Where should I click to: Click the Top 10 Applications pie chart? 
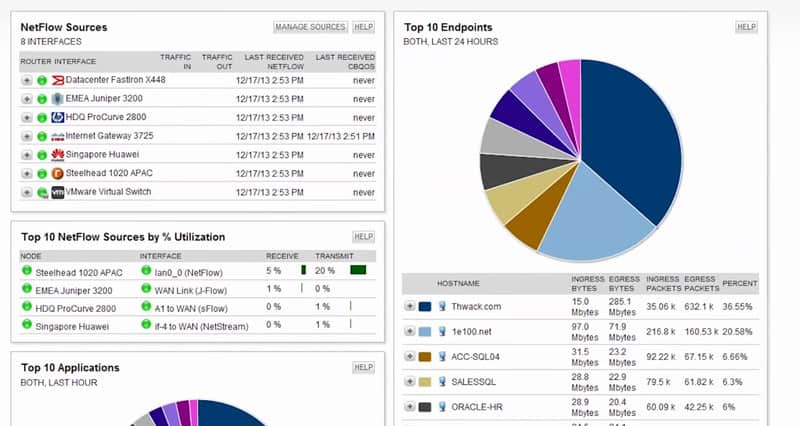point(199,413)
